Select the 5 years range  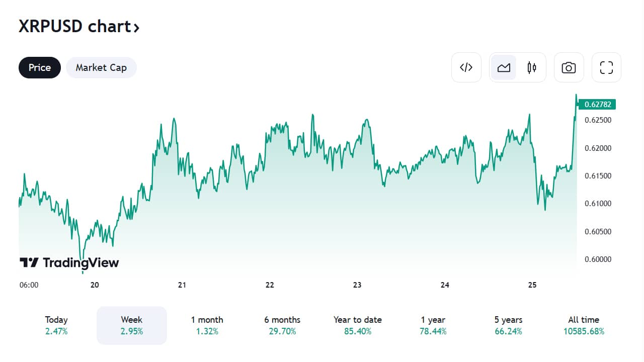[508, 325]
